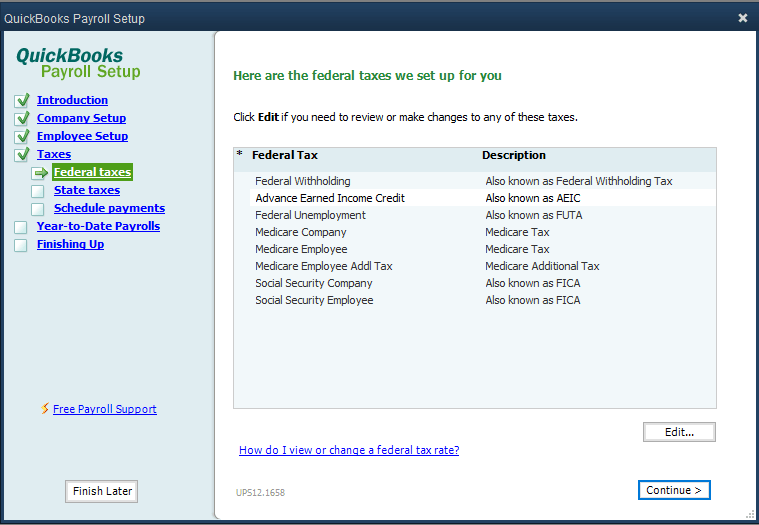Open the Introduction step
This screenshot has height=525, width=759.
click(72, 100)
